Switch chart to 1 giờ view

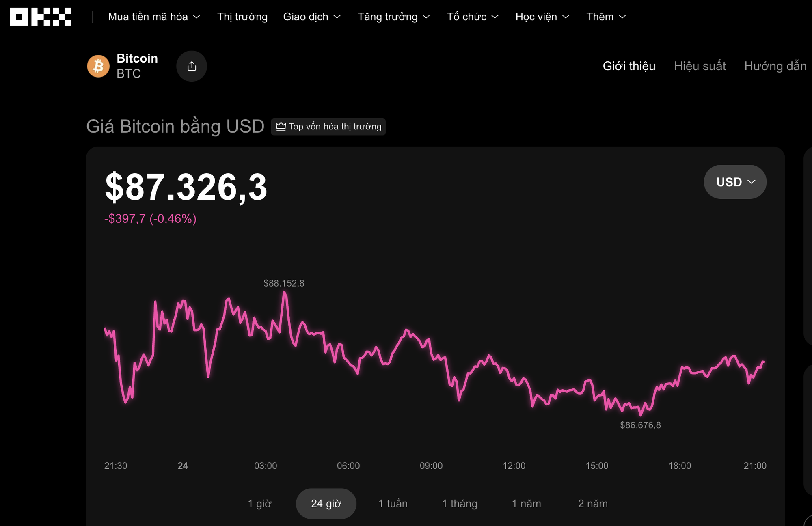(x=260, y=503)
